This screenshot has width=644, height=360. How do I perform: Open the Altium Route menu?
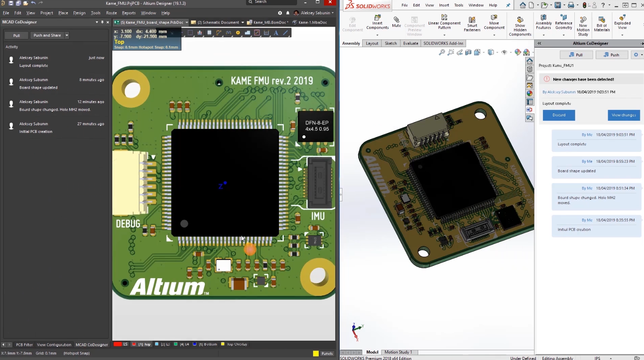(111, 13)
